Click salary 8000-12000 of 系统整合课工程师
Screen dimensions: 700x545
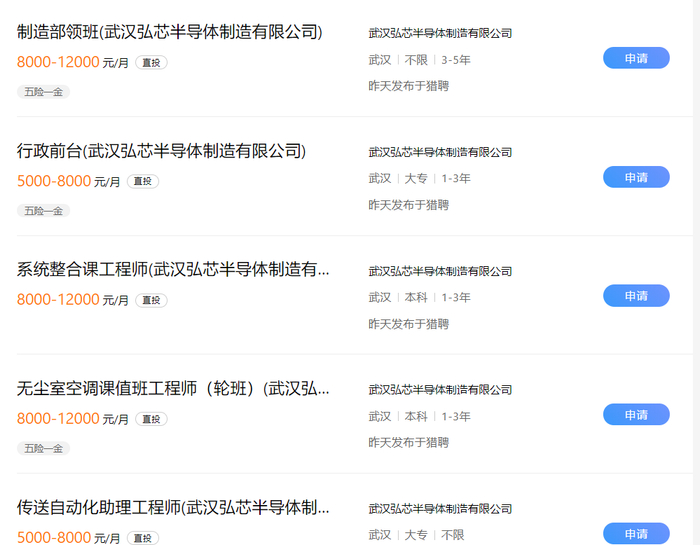(58, 300)
